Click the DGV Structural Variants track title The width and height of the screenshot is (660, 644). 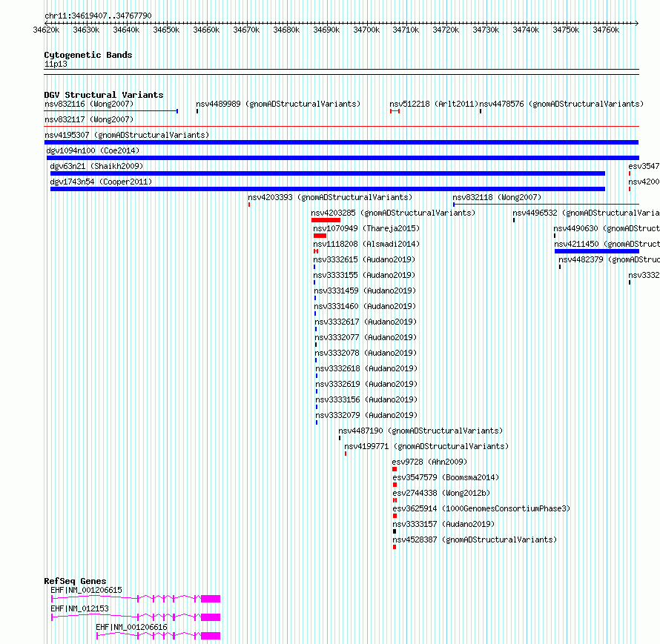click(x=104, y=95)
